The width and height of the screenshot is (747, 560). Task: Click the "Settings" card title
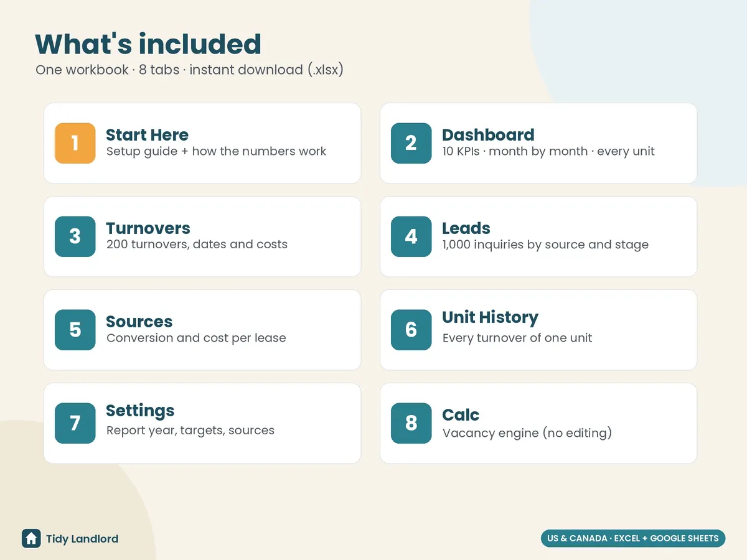click(x=140, y=411)
